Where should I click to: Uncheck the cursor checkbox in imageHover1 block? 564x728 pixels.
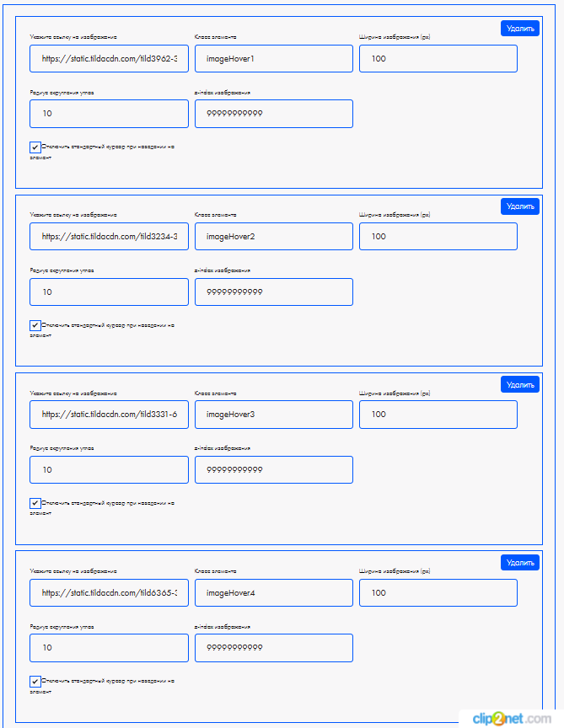[x=35, y=147]
